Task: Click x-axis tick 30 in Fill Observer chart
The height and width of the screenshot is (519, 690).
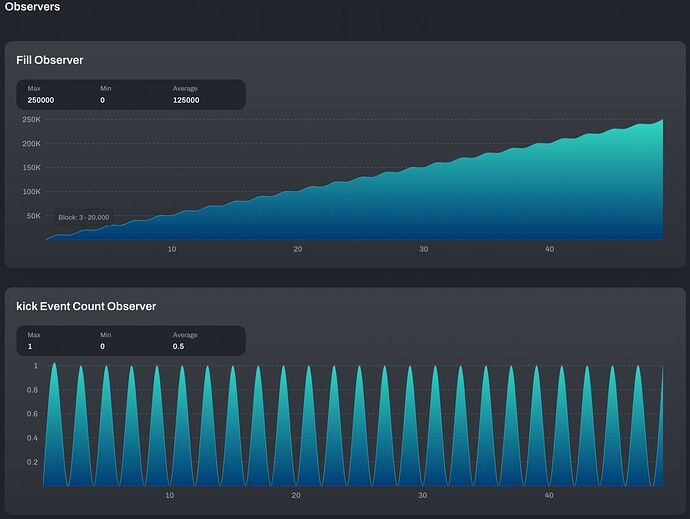Action: [424, 249]
